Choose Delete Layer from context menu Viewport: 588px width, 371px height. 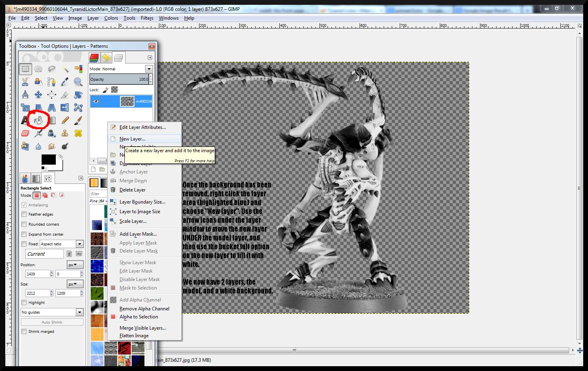click(144, 190)
